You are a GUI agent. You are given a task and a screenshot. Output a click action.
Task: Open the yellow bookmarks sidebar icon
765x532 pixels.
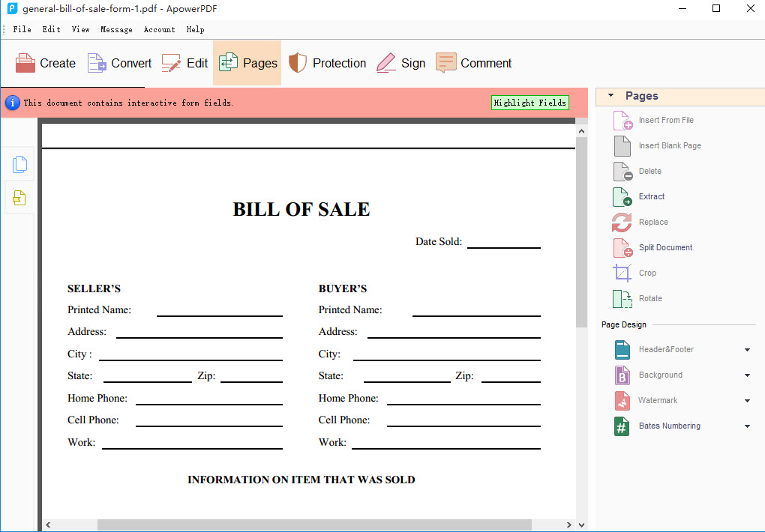tap(19, 198)
